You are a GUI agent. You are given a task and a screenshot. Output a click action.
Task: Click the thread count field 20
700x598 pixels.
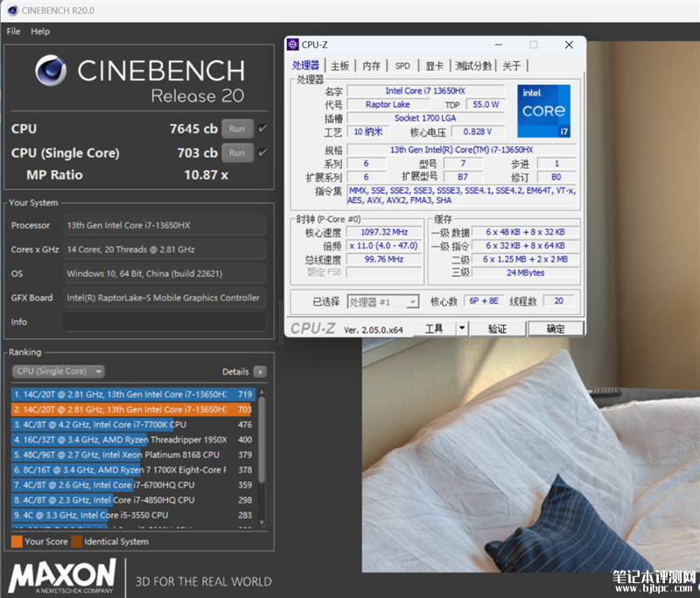pos(559,300)
